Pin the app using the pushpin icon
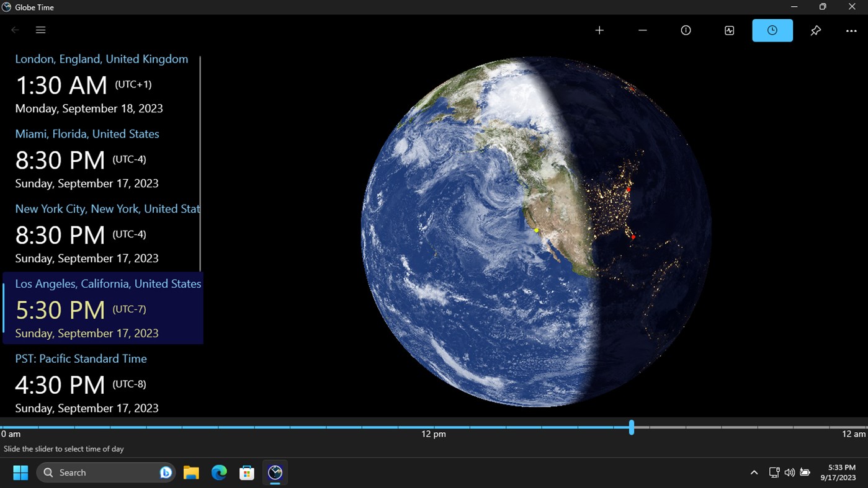This screenshot has width=868, height=488. [x=816, y=30]
